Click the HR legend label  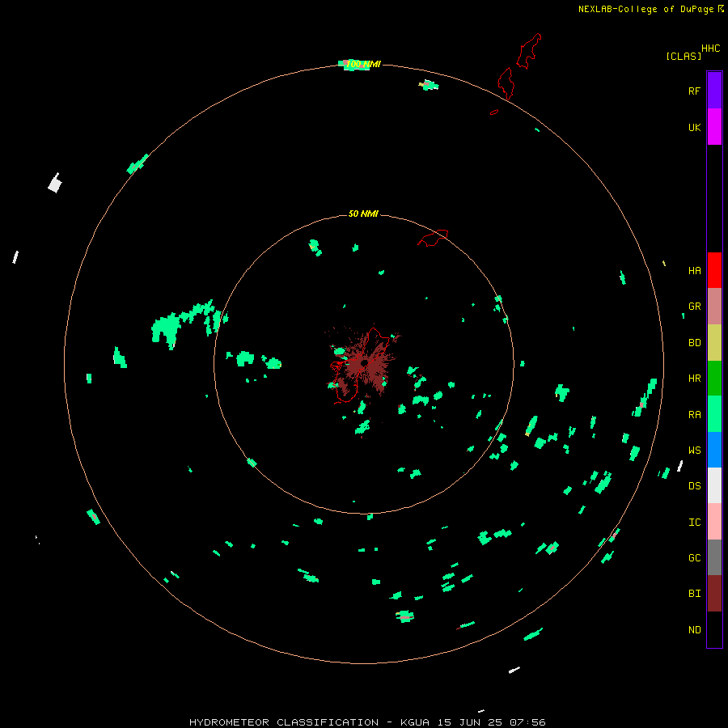tap(694, 379)
